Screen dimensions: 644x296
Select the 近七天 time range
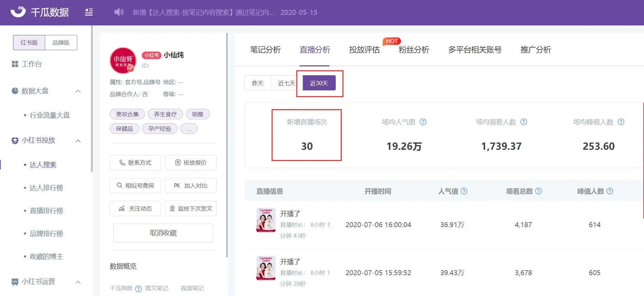(x=287, y=83)
